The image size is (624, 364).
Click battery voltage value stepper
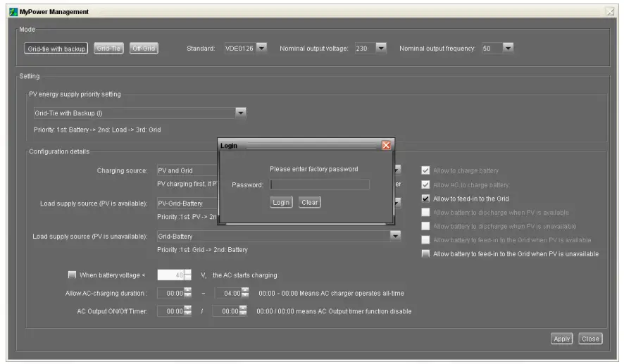coord(187,275)
